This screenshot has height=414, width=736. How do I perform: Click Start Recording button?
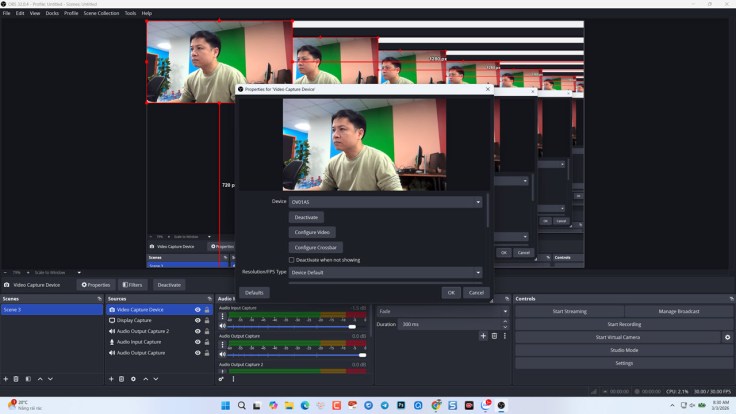pyautogui.click(x=624, y=324)
